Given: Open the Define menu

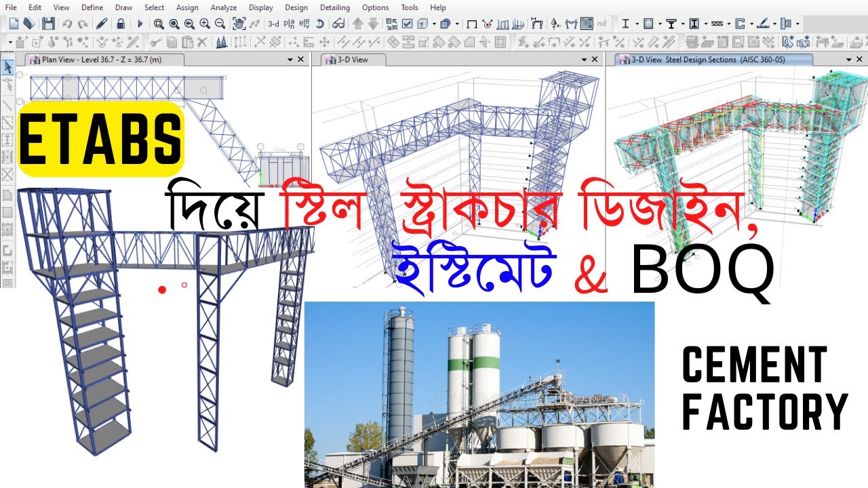Looking at the screenshot, I should coord(92,7).
